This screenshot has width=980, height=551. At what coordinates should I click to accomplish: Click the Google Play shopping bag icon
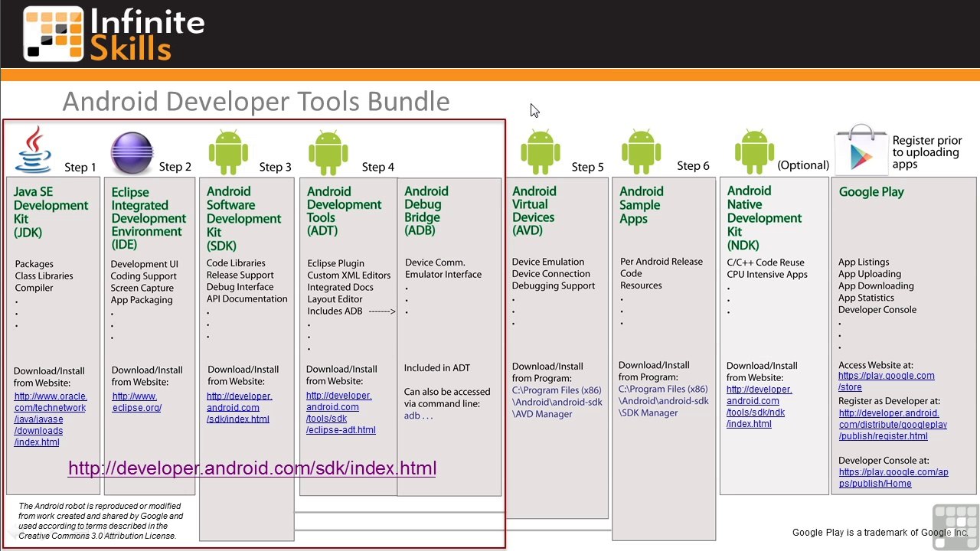(861, 150)
